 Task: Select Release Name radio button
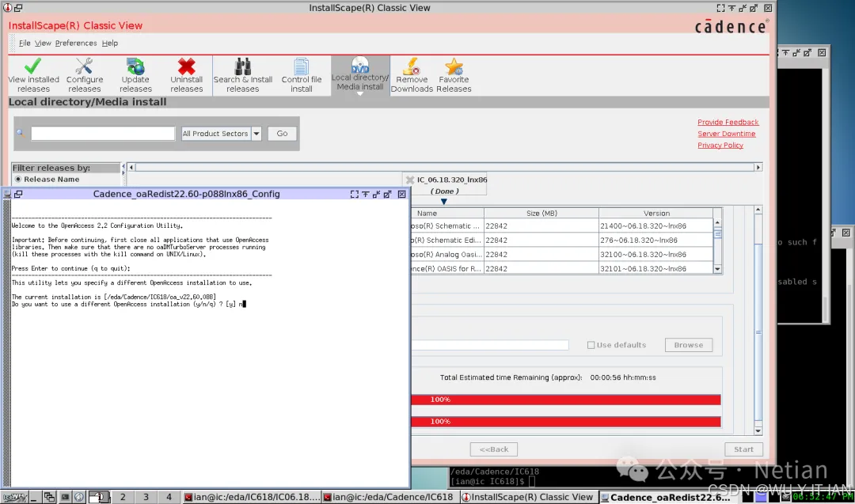point(18,180)
